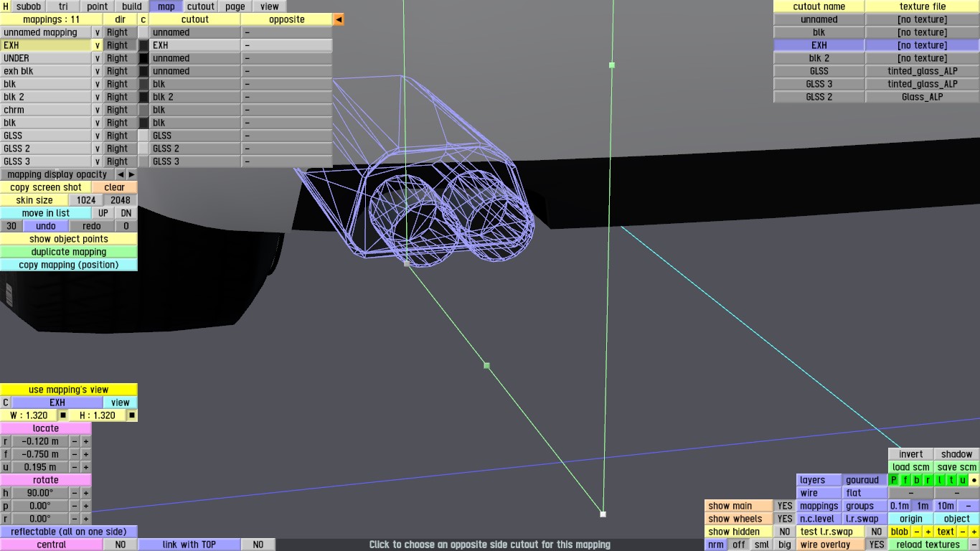This screenshot has height=551, width=980.
Task: Open the v dropdown for GLSS 3 mapping
Action: pyautogui.click(x=98, y=161)
